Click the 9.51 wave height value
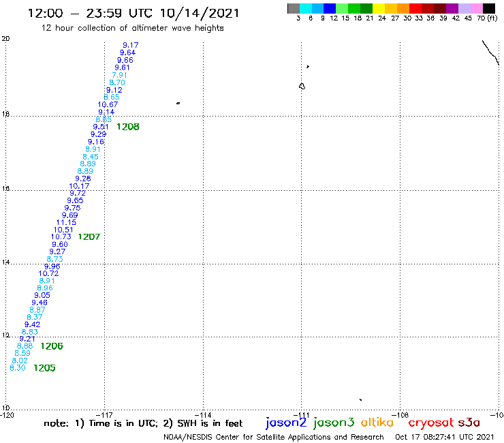 101,127
